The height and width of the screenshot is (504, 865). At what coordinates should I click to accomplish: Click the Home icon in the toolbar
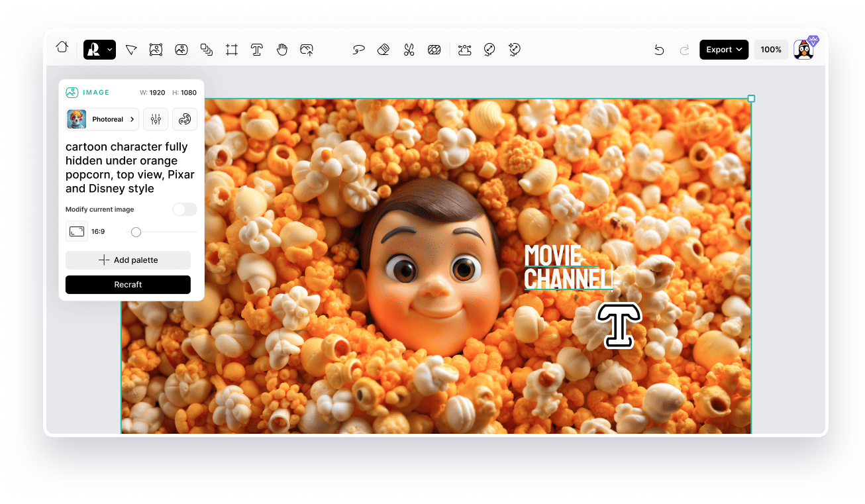point(62,48)
